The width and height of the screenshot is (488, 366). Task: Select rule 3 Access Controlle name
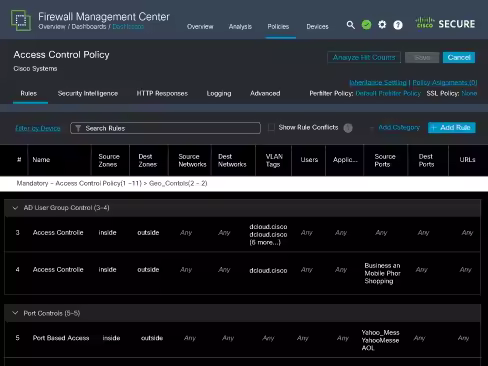58,233
